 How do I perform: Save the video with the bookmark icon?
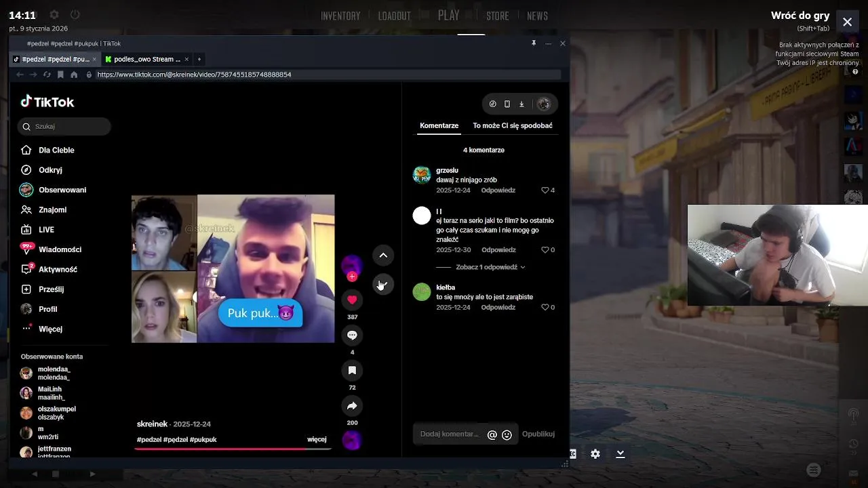[x=352, y=370]
